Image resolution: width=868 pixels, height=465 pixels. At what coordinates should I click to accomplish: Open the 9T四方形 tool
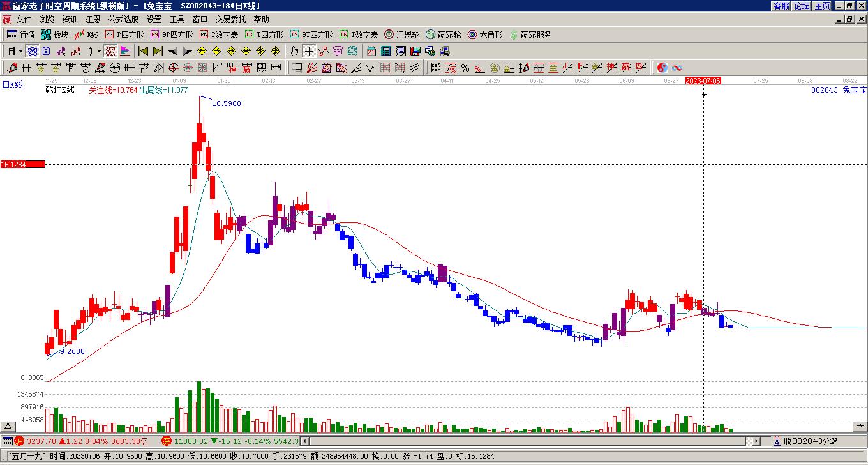311,34
